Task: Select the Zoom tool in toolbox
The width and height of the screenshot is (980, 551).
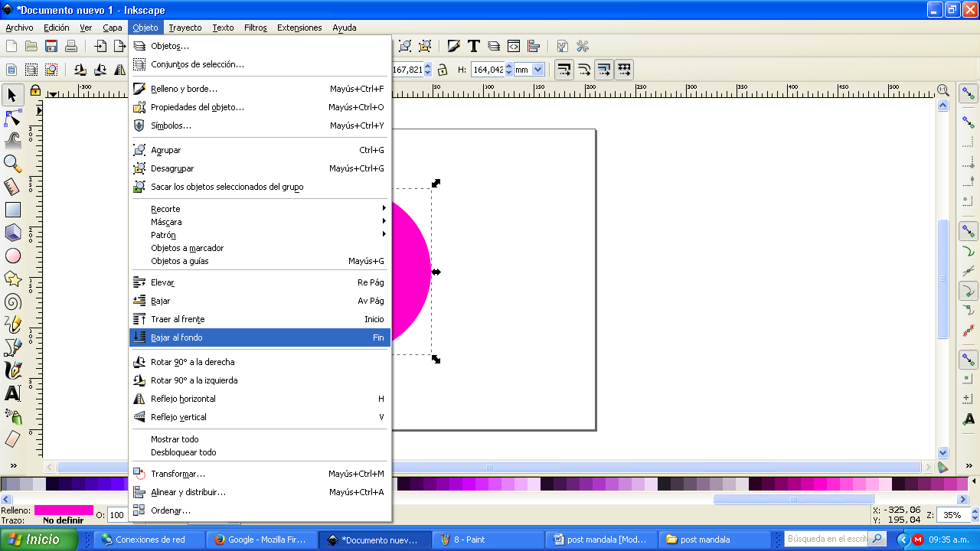Action: [x=12, y=164]
